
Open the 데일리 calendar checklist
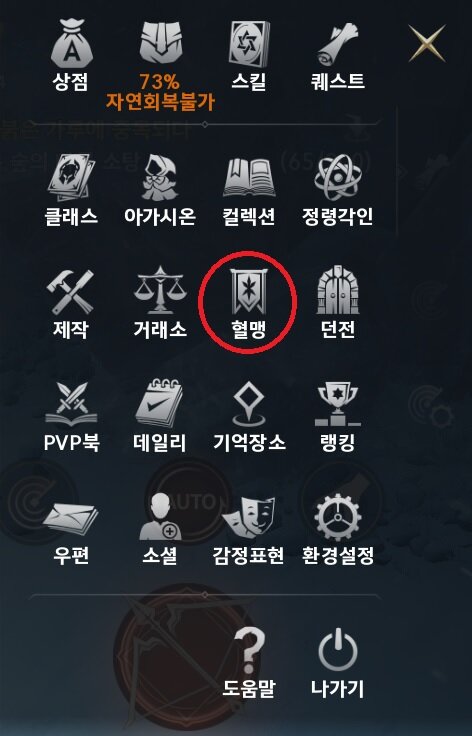click(160, 404)
